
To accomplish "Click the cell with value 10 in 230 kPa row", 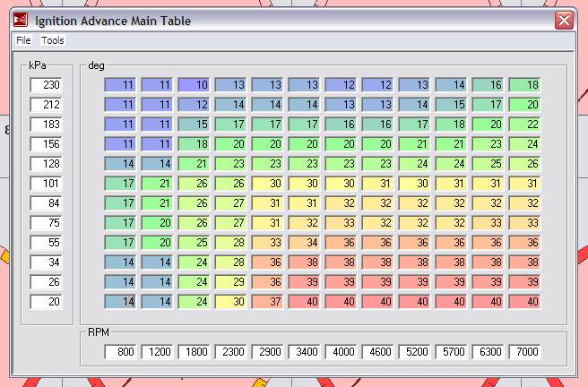I will click(194, 85).
